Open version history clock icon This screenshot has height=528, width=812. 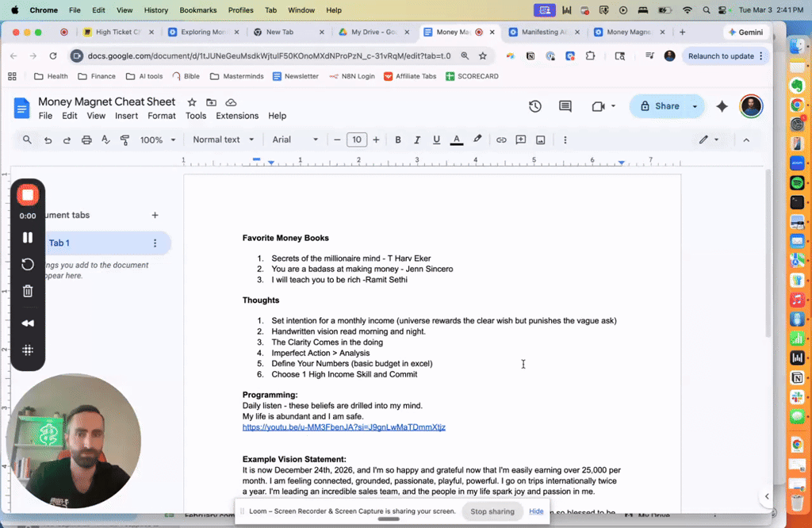point(535,106)
